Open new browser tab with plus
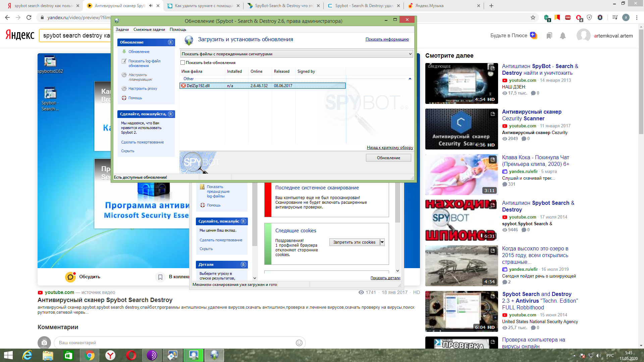644x362 pixels. pyautogui.click(x=491, y=6)
